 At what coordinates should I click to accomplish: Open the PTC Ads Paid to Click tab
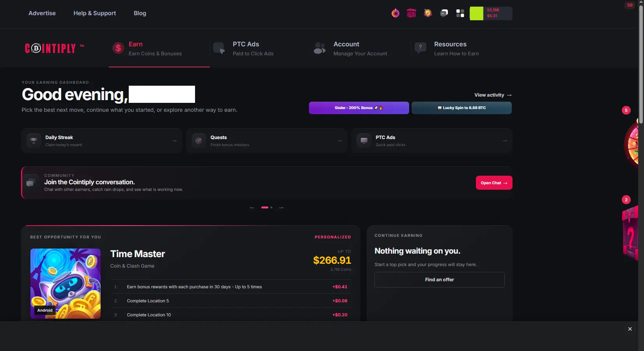[260, 48]
